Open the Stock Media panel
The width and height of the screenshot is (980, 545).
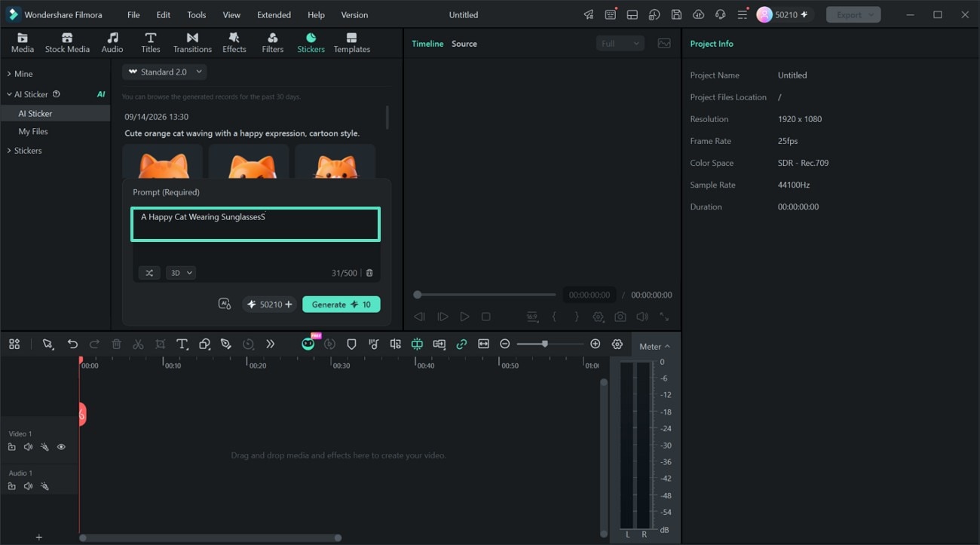point(67,42)
